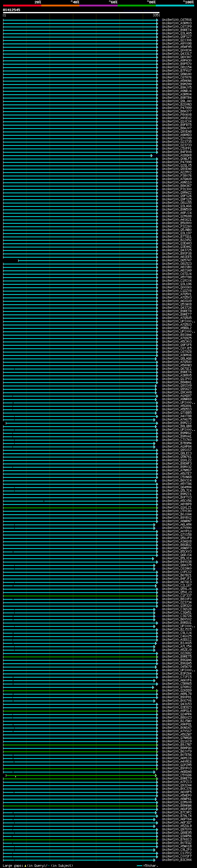Open hit UniRef100_Q00834
Image resolution: width=197 pixels, height=868 pixels.
tap(177, 50)
